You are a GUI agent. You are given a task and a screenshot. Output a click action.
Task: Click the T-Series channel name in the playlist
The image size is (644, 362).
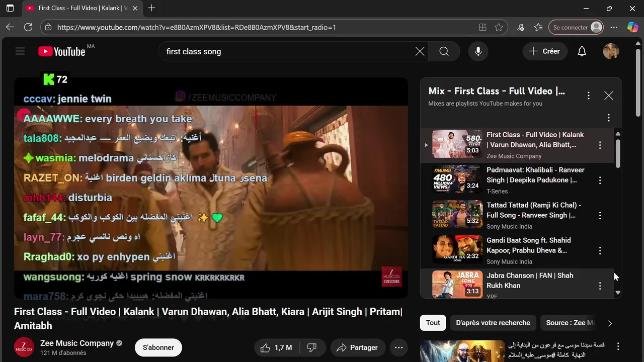click(497, 191)
